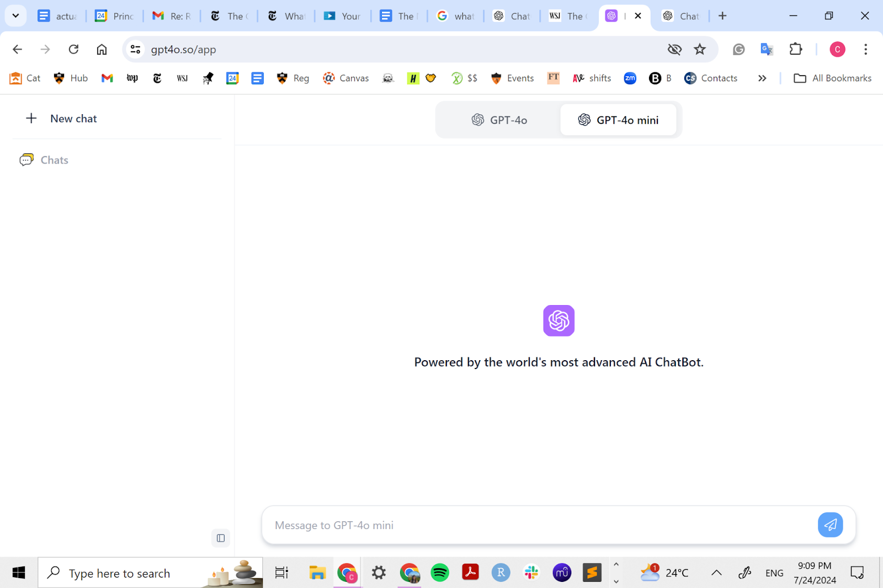Open the notification center icon
The image size is (883, 588).
(857, 573)
